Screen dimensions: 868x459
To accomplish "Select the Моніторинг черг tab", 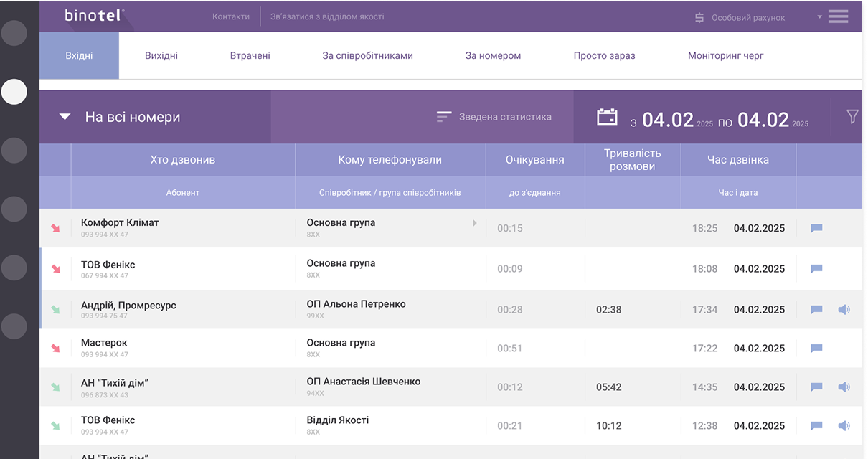I will tap(725, 55).
